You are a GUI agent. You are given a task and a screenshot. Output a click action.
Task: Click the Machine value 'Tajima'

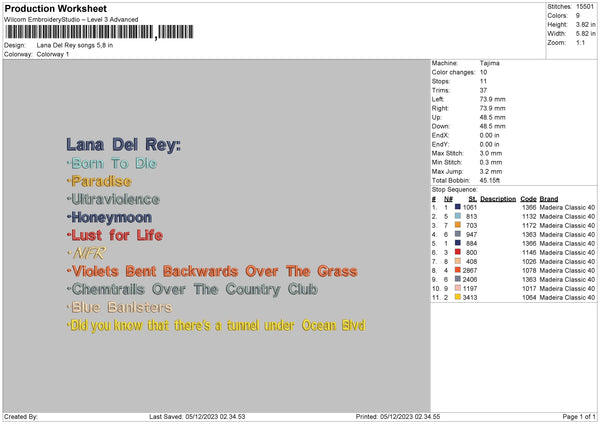[489, 63]
